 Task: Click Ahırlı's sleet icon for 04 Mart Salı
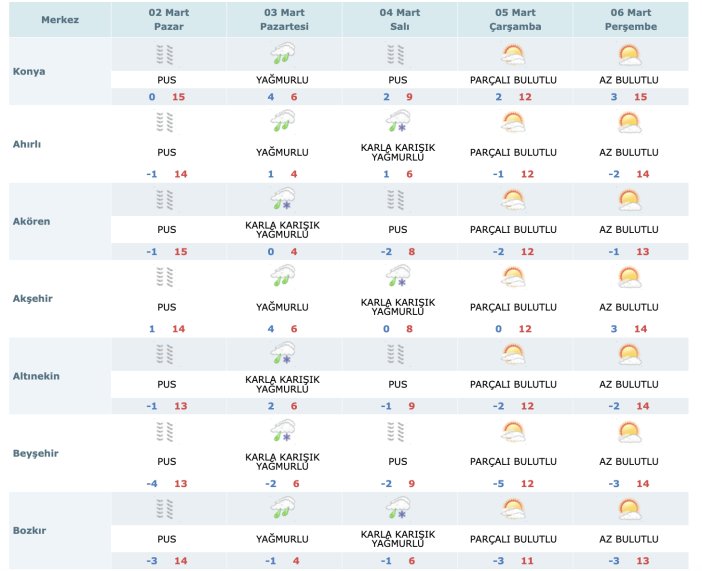398,123
